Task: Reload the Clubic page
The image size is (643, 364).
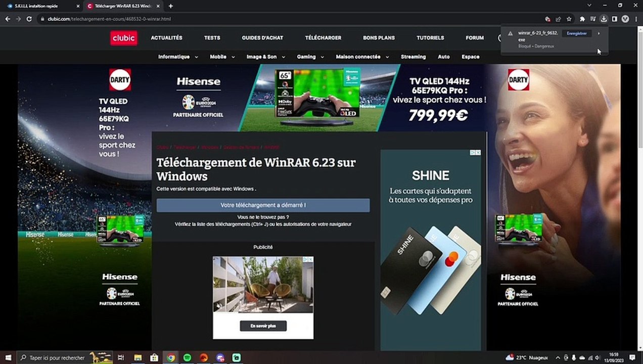Action: [x=29, y=19]
